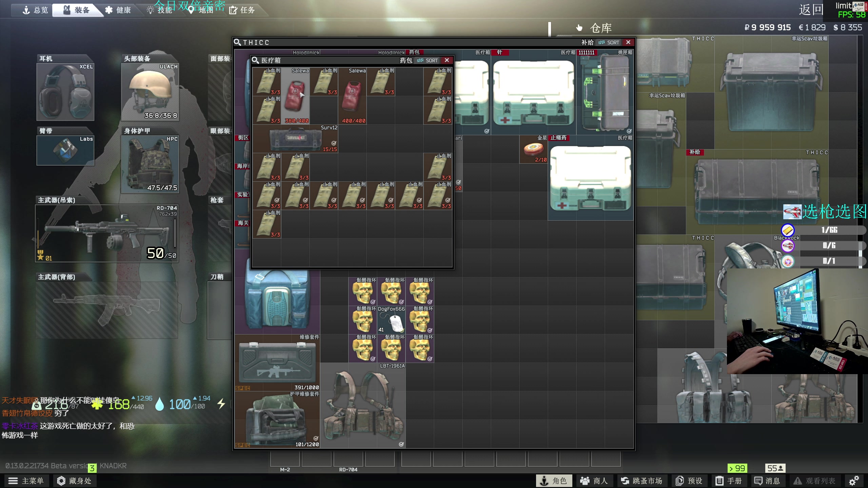Open the settings gear icon
Viewport: 868px width, 488px height.
point(854,481)
